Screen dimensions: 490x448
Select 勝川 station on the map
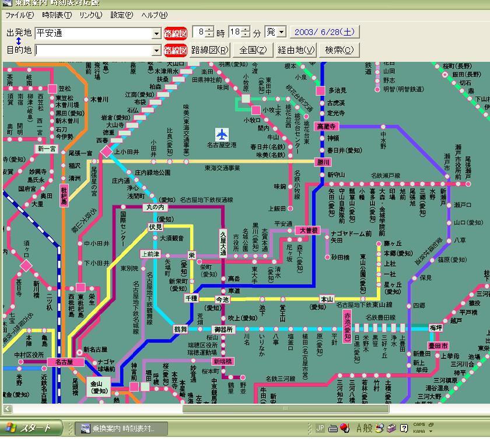coord(323,162)
